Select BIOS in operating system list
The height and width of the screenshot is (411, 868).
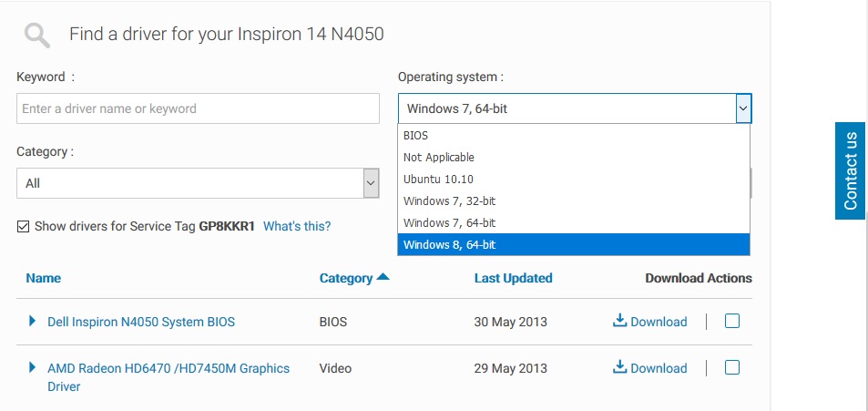[x=574, y=135]
